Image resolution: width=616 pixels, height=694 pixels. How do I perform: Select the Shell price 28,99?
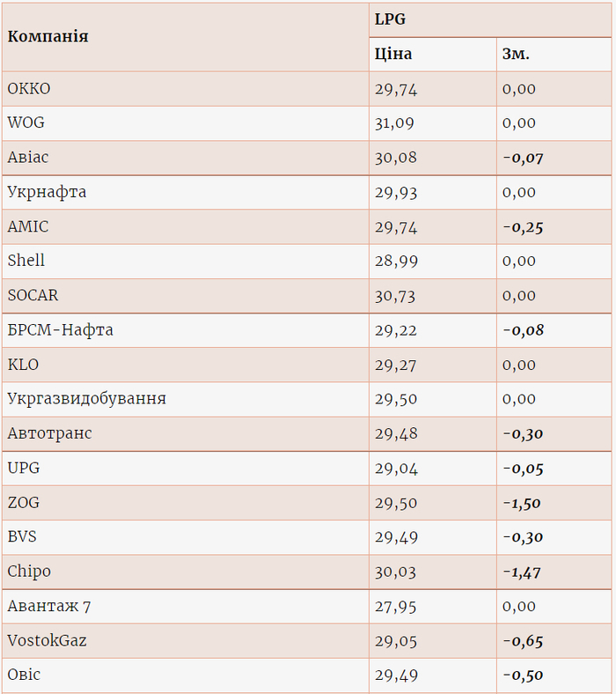(394, 261)
